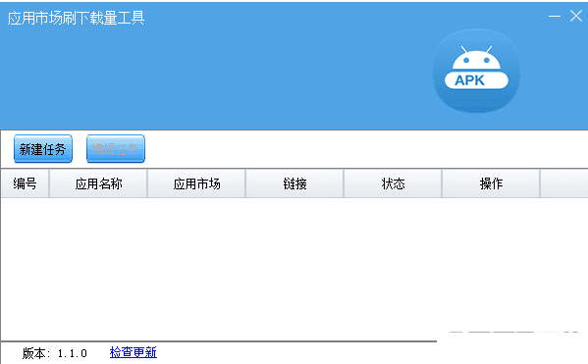Screen dimensions: 588x364
Task: Click the title text 应用市场刷下载量工具
Action: click(76, 18)
